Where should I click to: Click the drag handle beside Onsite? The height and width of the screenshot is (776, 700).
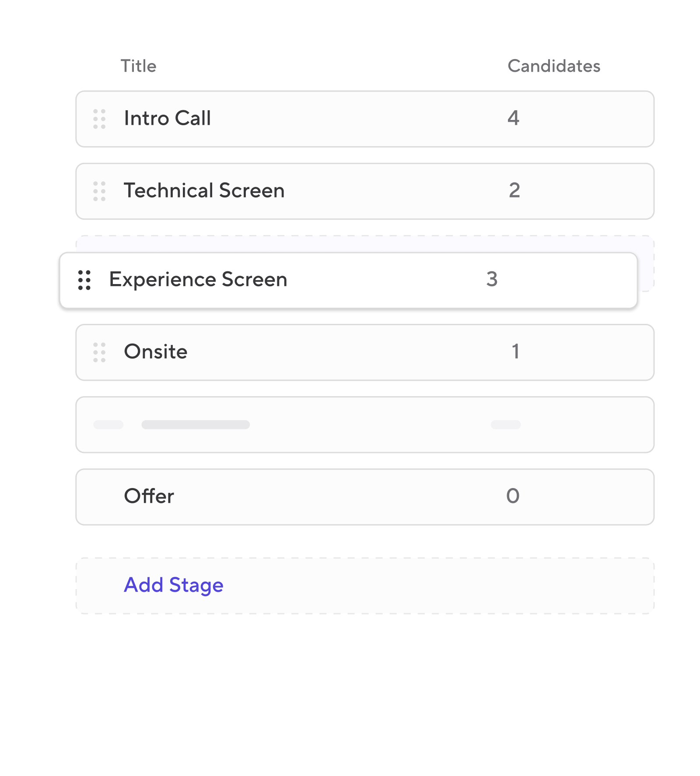[x=99, y=352]
